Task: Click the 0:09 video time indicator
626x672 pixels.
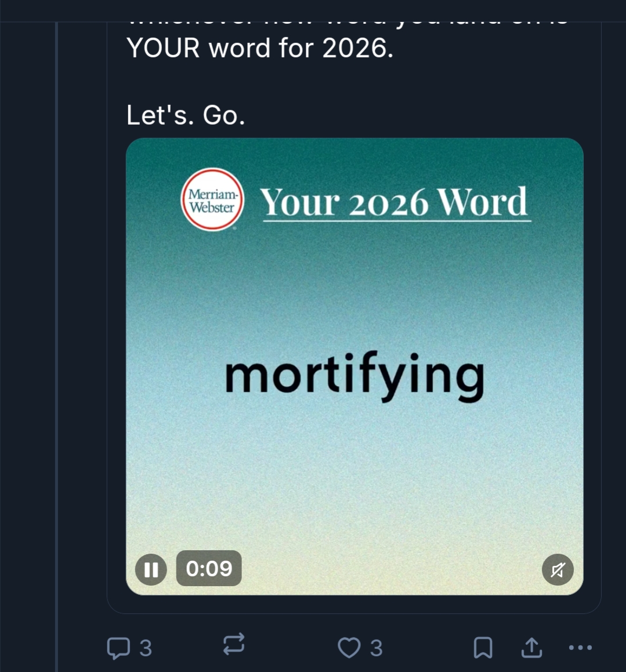Action: 209,569
